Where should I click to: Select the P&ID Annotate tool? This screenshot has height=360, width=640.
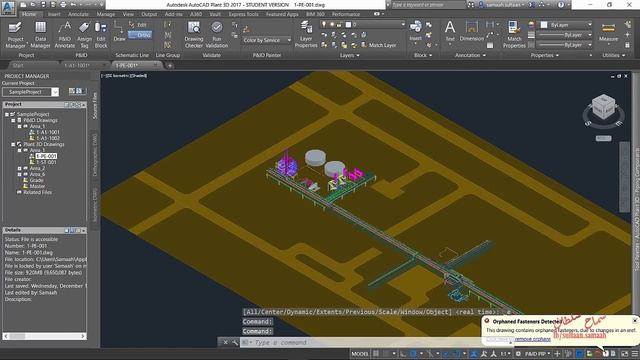pos(64,35)
